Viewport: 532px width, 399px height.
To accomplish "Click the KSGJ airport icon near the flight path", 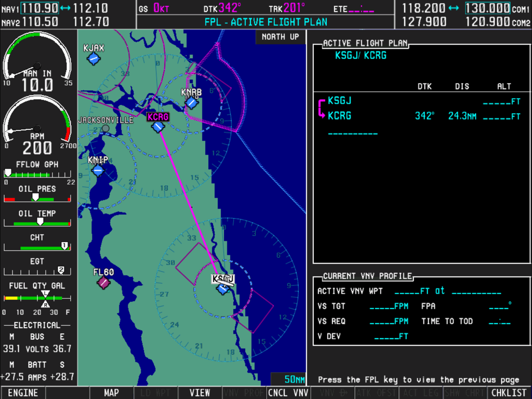I will [223, 289].
